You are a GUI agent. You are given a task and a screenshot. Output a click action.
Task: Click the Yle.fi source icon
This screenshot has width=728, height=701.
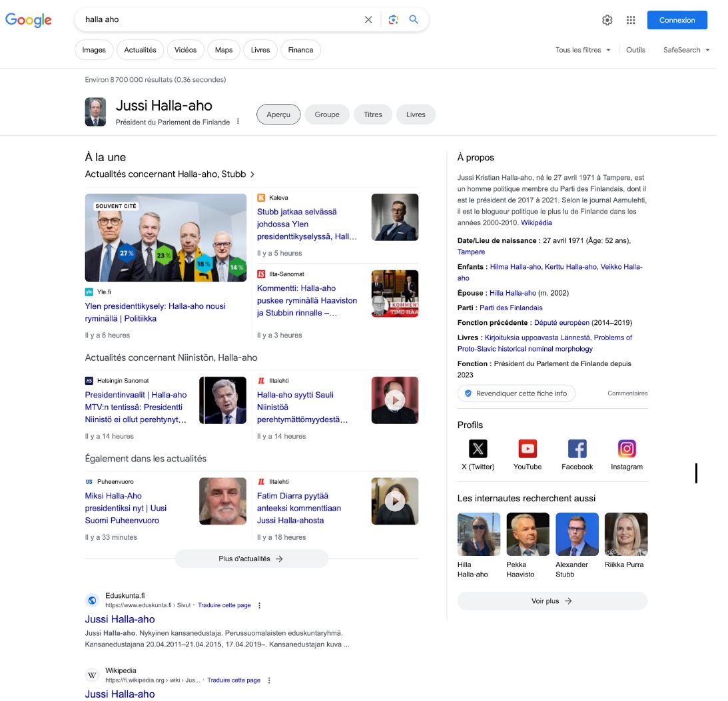tap(89, 292)
